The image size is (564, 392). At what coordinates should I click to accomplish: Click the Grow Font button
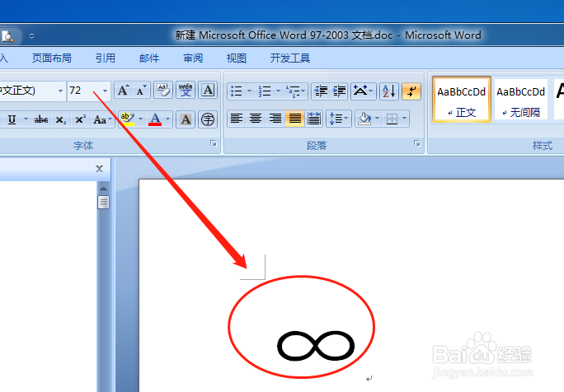pos(124,91)
